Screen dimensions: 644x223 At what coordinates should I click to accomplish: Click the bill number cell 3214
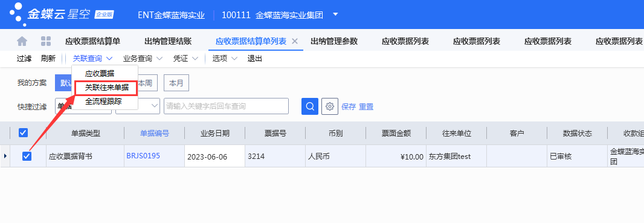coord(275,156)
